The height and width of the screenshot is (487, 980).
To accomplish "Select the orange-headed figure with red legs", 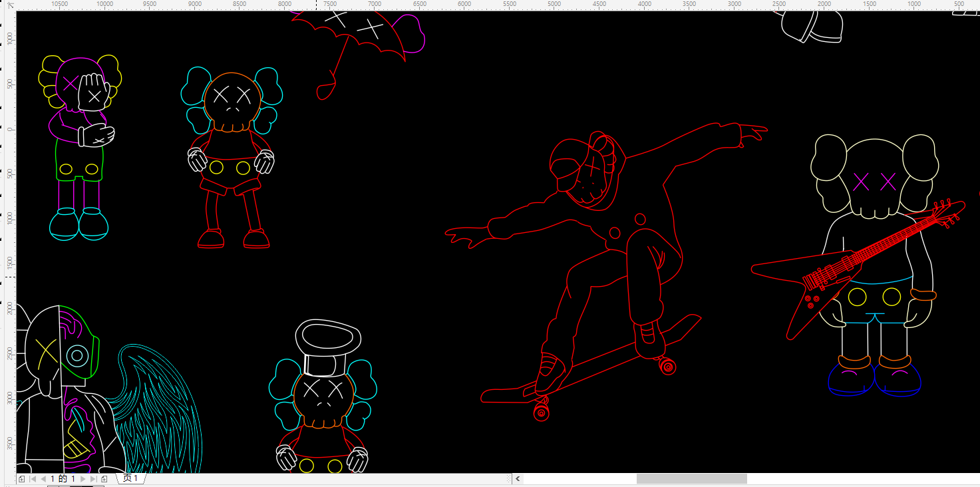I will coord(231,157).
